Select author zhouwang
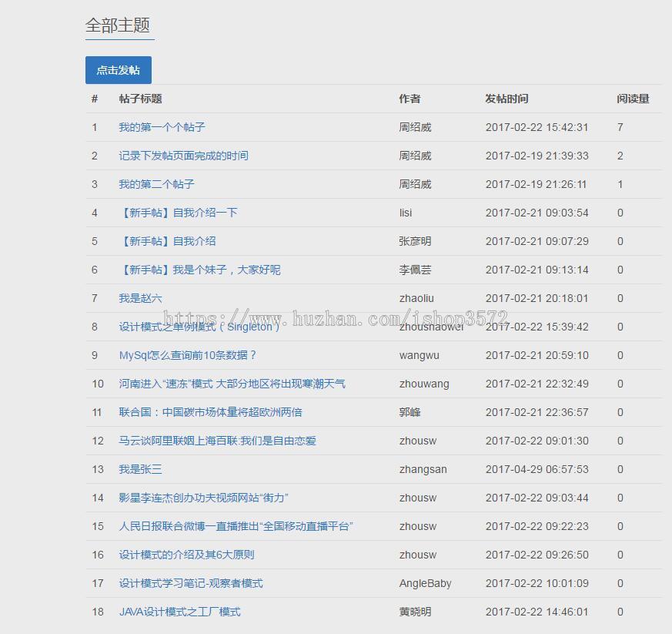This screenshot has height=634, width=672. [424, 384]
